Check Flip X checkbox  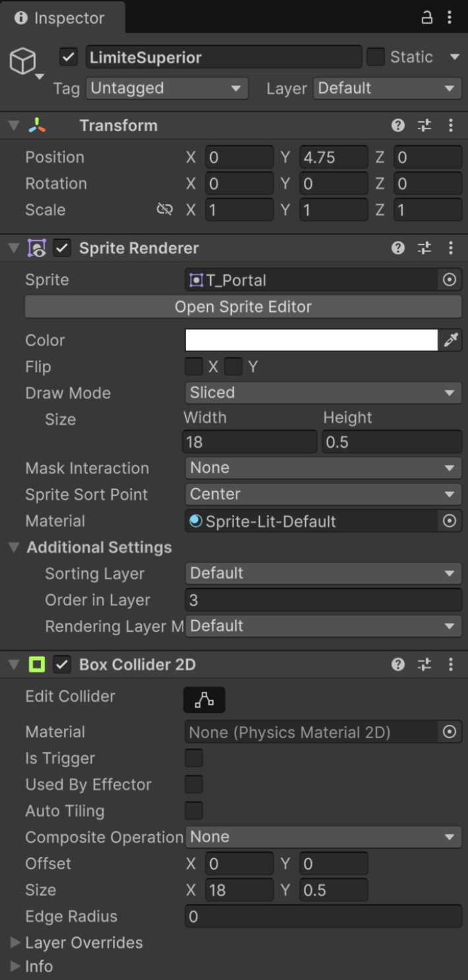click(x=194, y=367)
